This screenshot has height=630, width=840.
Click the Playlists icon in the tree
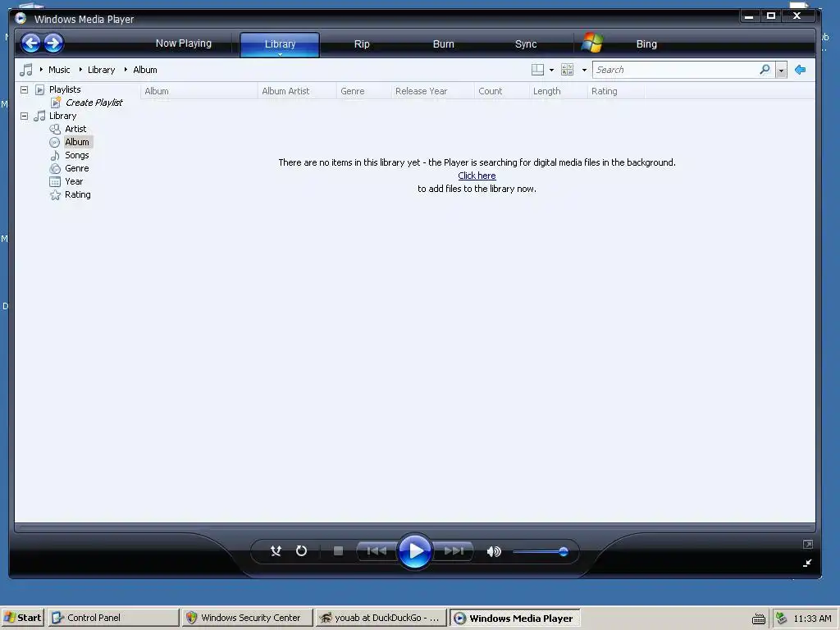pos(39,89)
